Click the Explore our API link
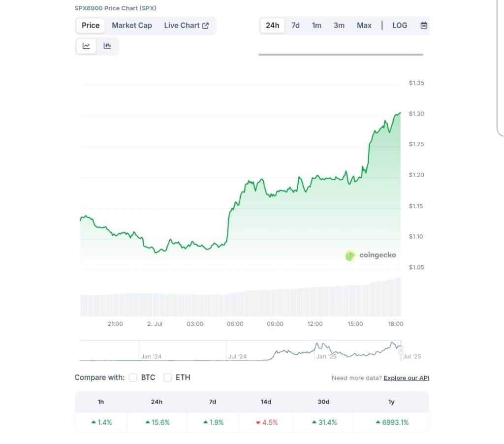The width and height of the screenshot is (504, 444). (406, 378)
